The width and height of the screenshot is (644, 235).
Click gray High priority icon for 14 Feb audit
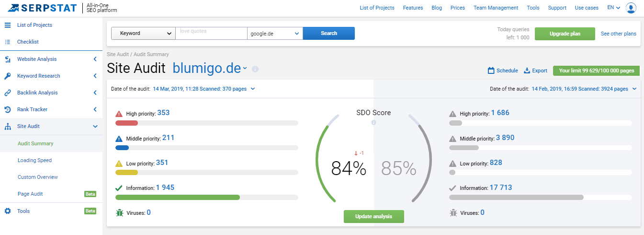[453, 114]
